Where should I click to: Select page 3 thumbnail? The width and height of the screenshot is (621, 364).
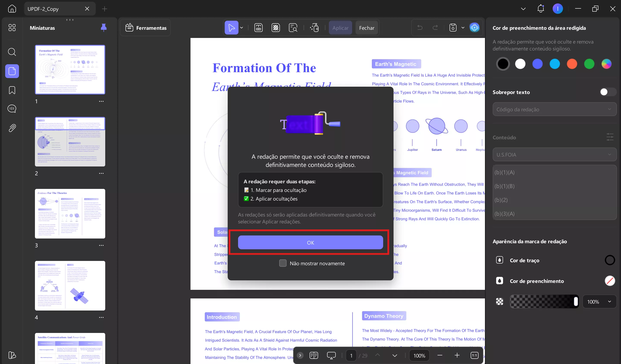[70, 213]
